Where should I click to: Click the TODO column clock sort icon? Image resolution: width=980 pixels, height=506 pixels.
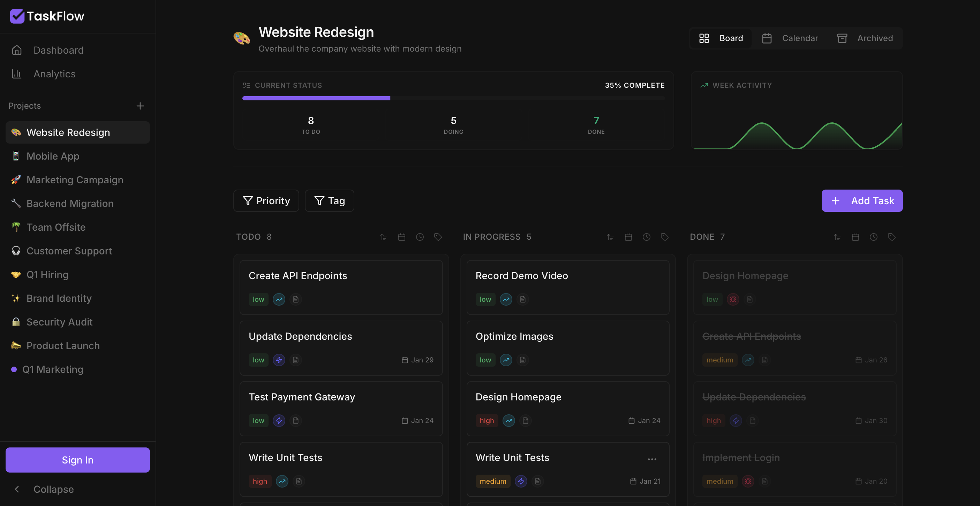pyautogui.click(x=420, y=237)
